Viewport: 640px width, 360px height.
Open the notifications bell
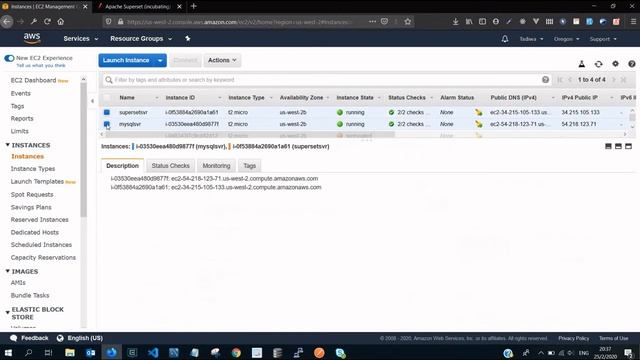coord(505,39)
